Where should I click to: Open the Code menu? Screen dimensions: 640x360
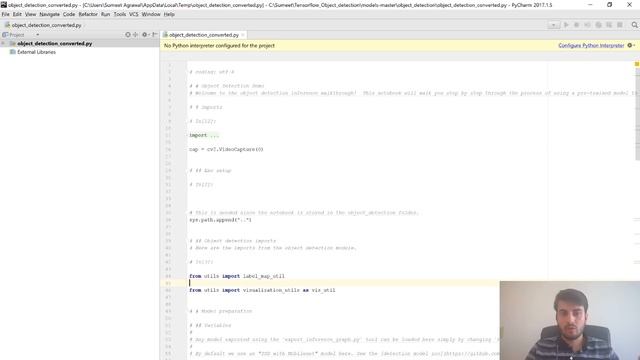[x=69, y=14]
